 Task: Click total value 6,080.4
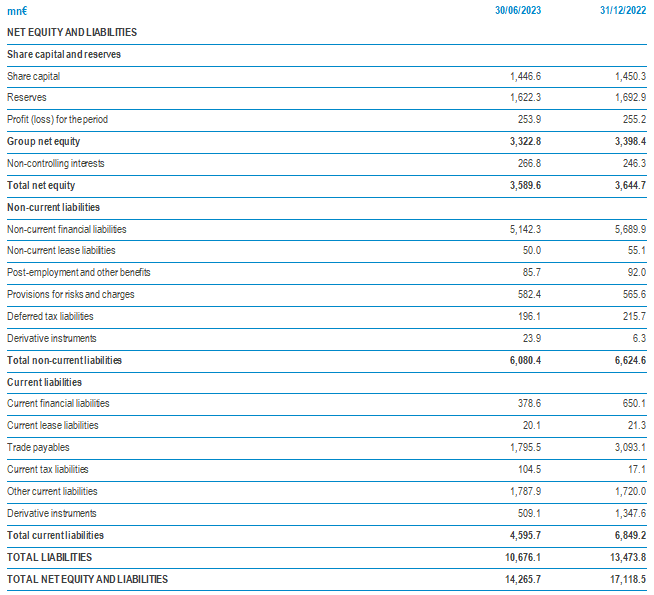(525, 360)
